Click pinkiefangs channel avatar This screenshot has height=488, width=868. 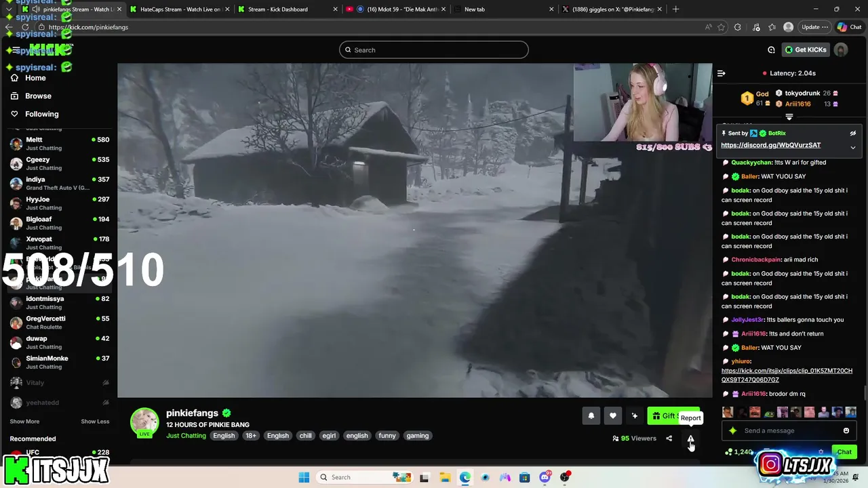coord(144,422)
